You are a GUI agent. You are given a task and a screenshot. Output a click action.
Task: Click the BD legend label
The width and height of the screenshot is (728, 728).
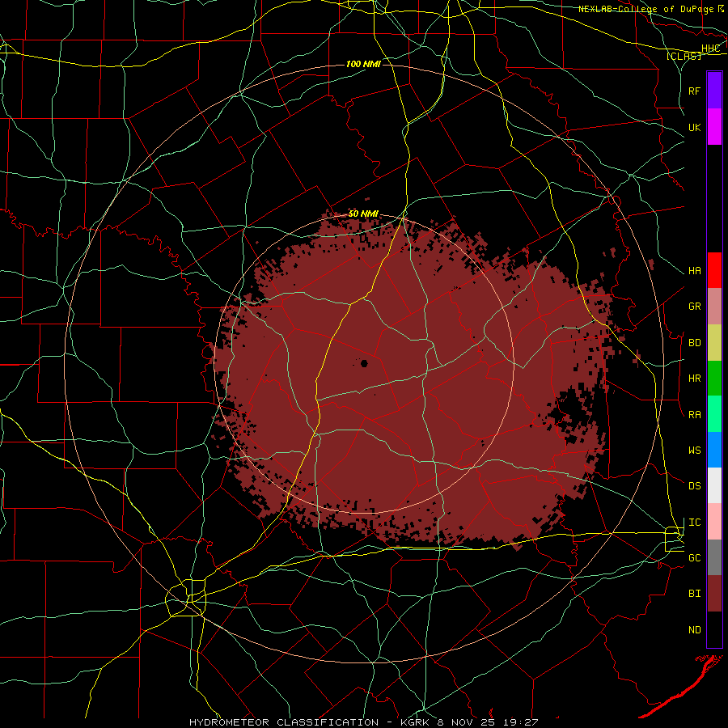(695, 343)
